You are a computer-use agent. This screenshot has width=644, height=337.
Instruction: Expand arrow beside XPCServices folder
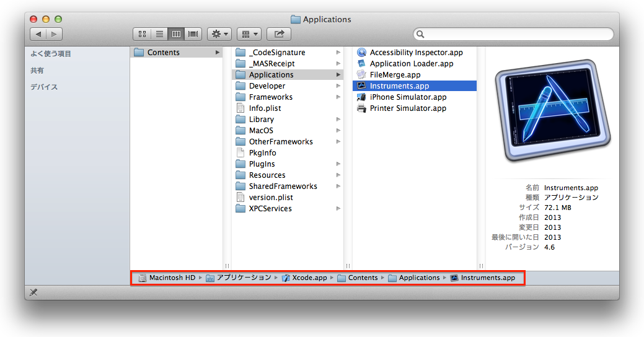coord(338,209)
